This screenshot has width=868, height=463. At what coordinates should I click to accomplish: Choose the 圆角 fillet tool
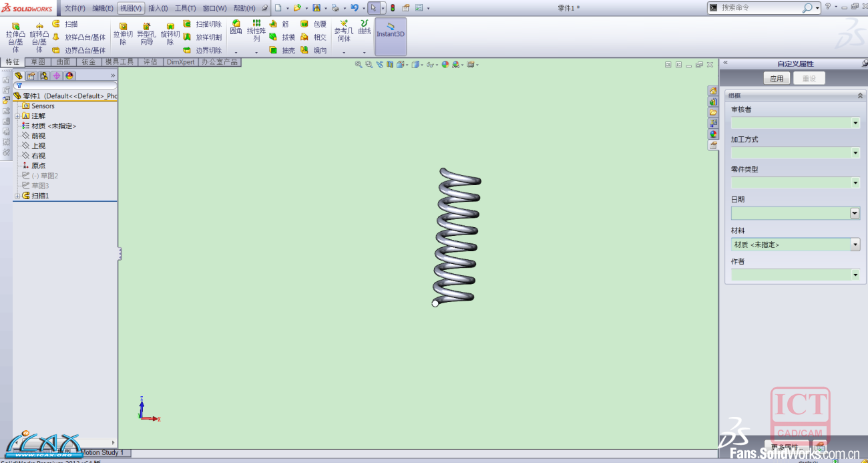point(236,27)
